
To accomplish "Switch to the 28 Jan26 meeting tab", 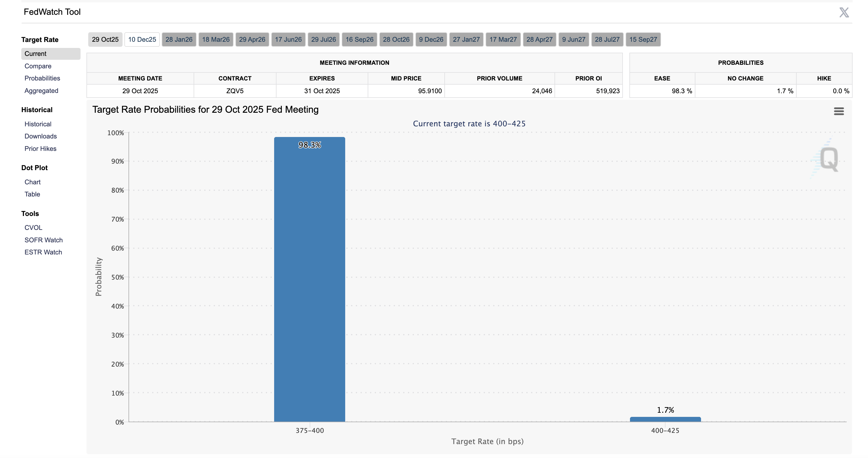I will (x=179, y=39).
